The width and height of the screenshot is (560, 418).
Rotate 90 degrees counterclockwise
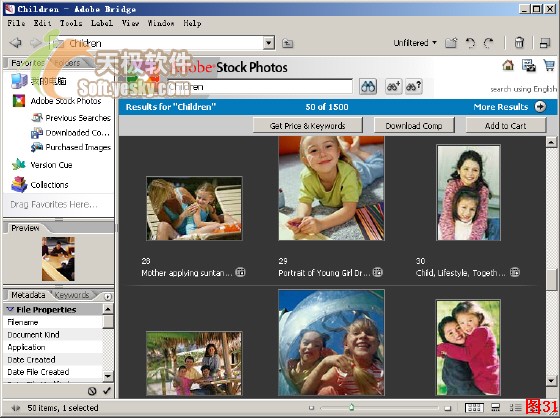(x=470, y=43)
